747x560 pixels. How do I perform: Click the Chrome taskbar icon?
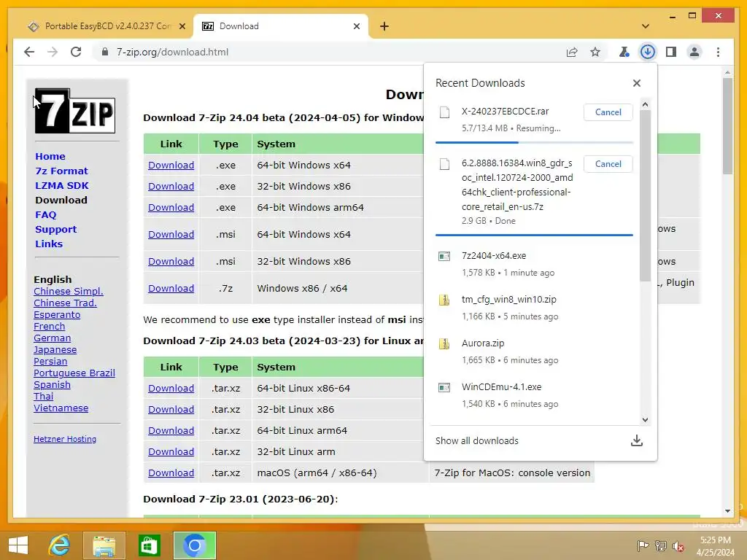pos(194,545)
